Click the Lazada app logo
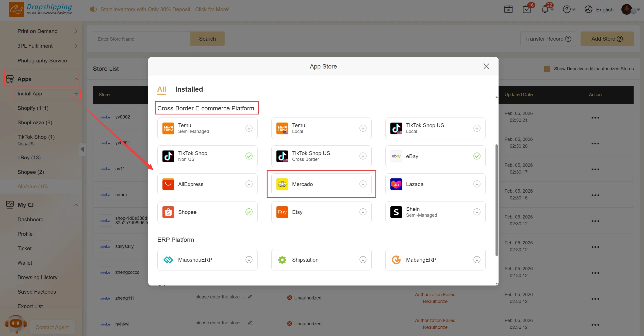Viewport: 644px width, 336px height. 396,184
